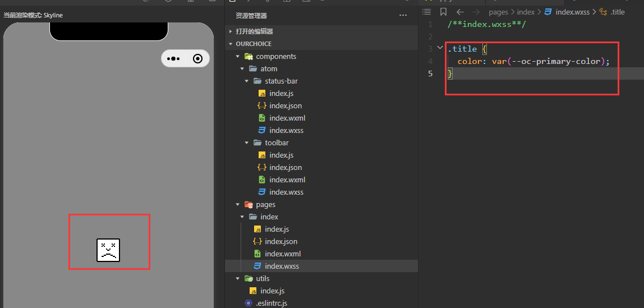Collapse the index folder under pages
The height and width of the screenshot is (308, 644).
pos(242,217)
